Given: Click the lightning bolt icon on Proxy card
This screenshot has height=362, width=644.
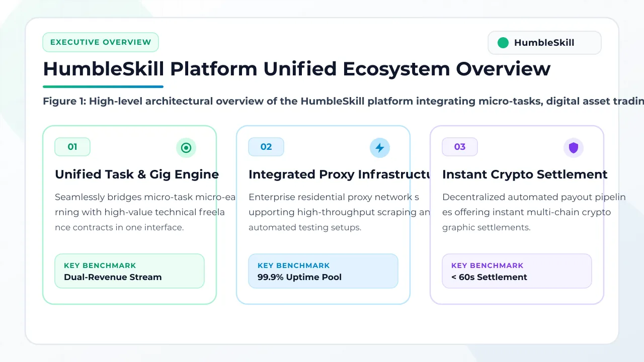Looking at the screenshot, I should [380, 148].
